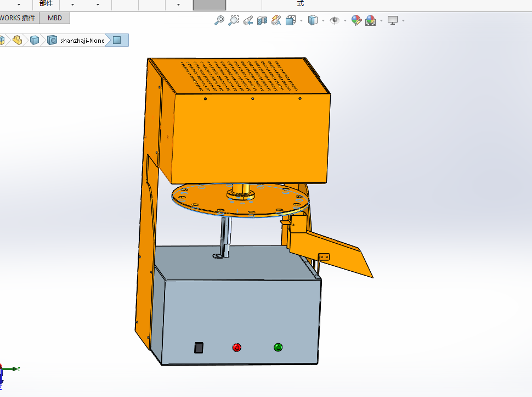The height and width of the screenshot is (397, 532).
Task: Open the Edit Appearance color ball
Action: tap(356, 20)
